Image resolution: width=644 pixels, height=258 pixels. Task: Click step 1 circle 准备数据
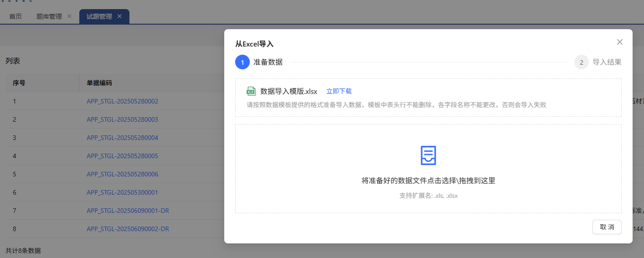pos(242,62)
